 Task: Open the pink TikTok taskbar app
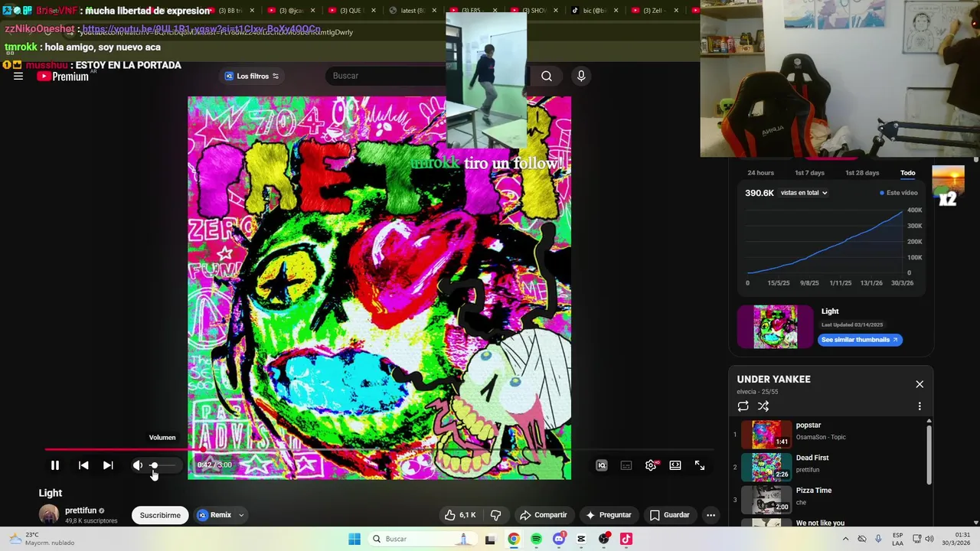(626, 539)
